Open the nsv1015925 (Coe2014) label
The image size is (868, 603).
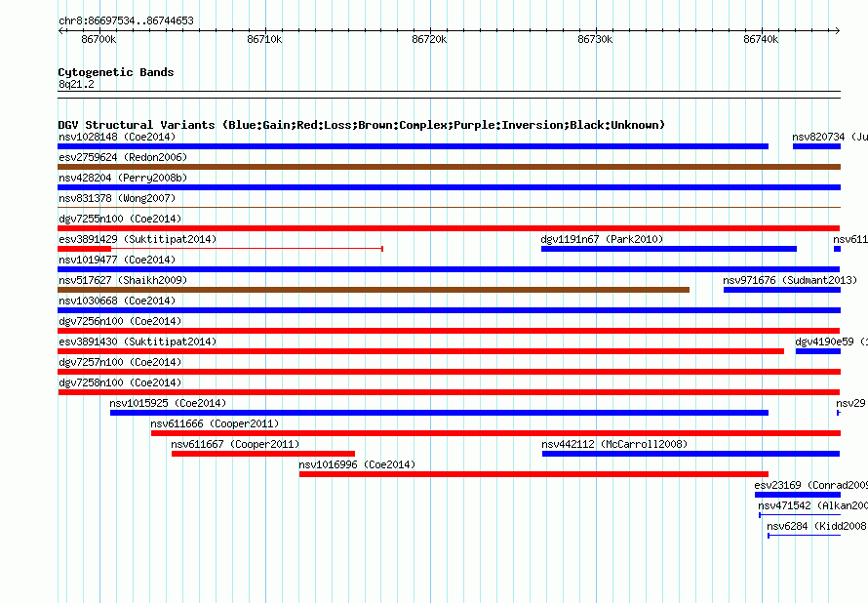pos(168,403)
